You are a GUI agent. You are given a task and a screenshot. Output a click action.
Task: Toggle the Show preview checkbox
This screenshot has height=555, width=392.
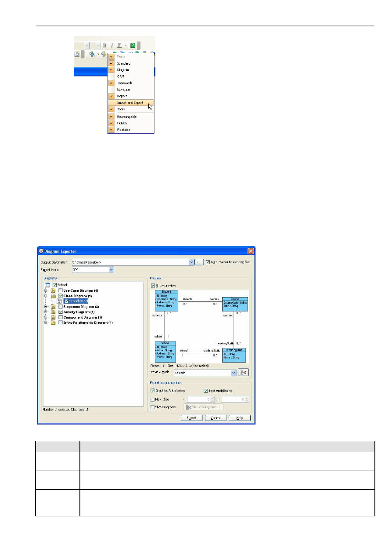[153, 286]
